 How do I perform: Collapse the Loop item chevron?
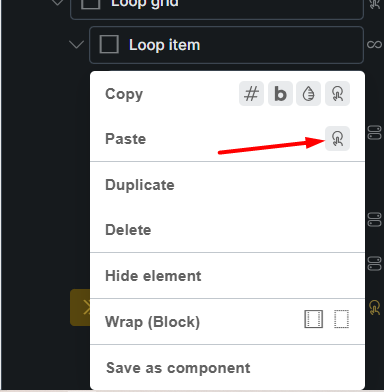pos(76,44)
